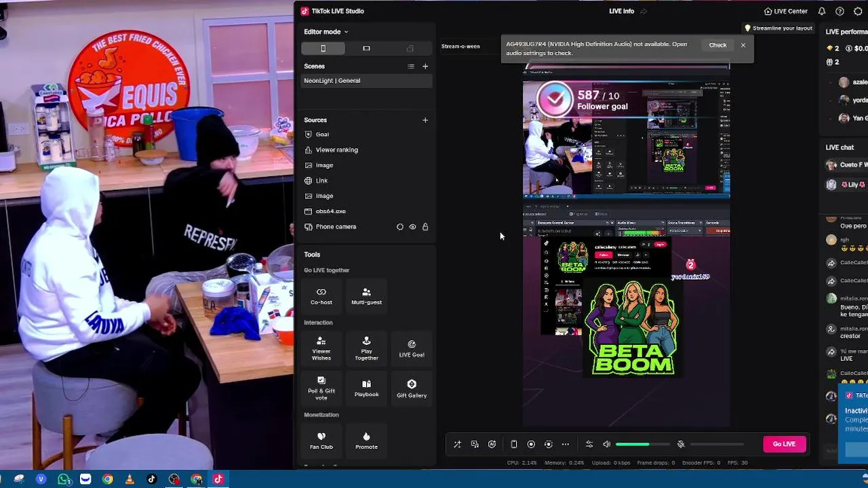Open the more options ellipsis menu
Screen dimensions: 868x488
tap(566, 445)
